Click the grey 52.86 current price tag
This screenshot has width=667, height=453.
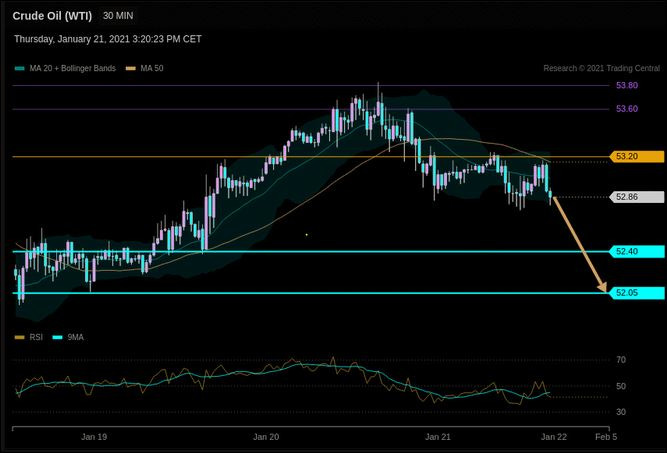[637, 197]
